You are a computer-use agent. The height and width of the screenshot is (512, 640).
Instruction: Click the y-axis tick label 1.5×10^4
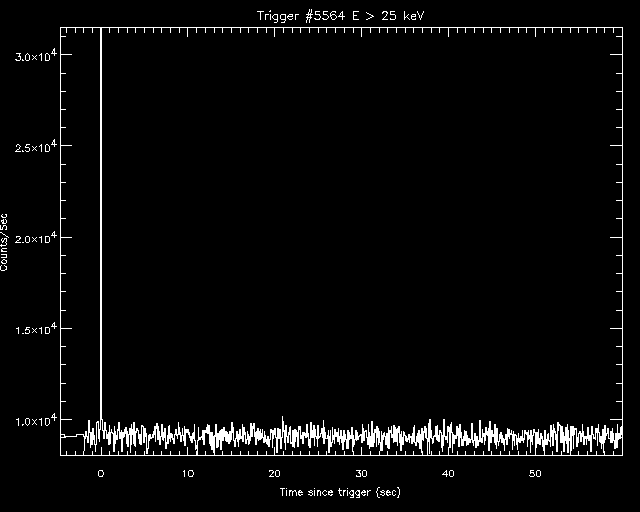click(38, 329)
